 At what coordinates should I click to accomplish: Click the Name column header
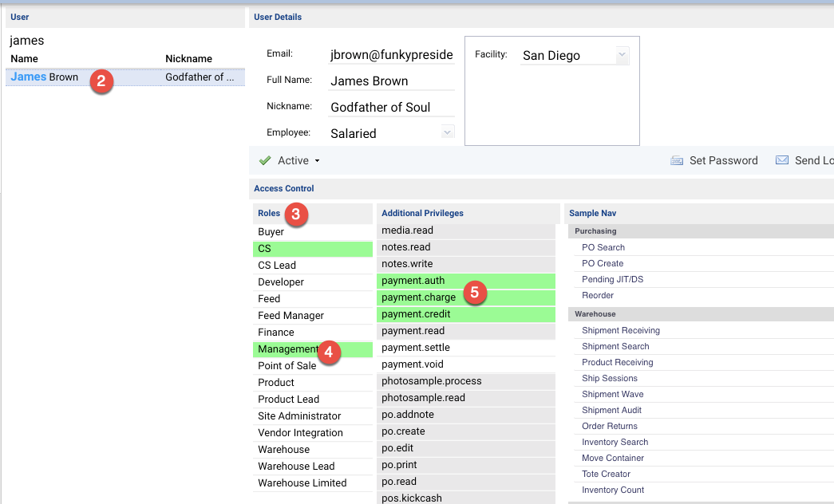pos(25,58)
